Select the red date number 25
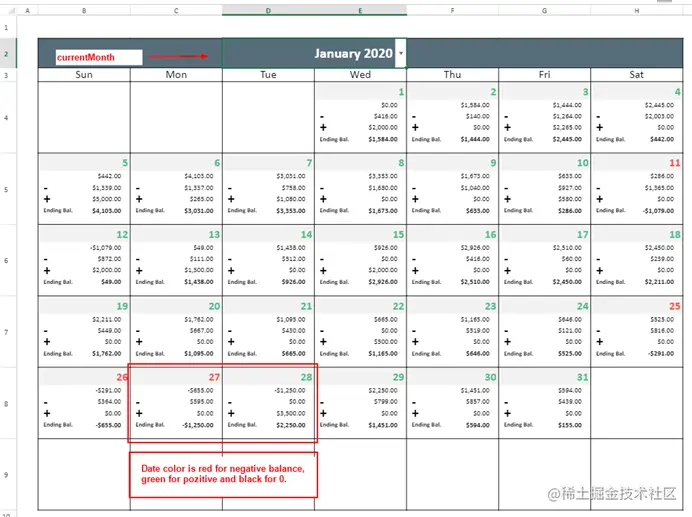Viewport: 692px width, 517px height. click(x=675, y=306)
